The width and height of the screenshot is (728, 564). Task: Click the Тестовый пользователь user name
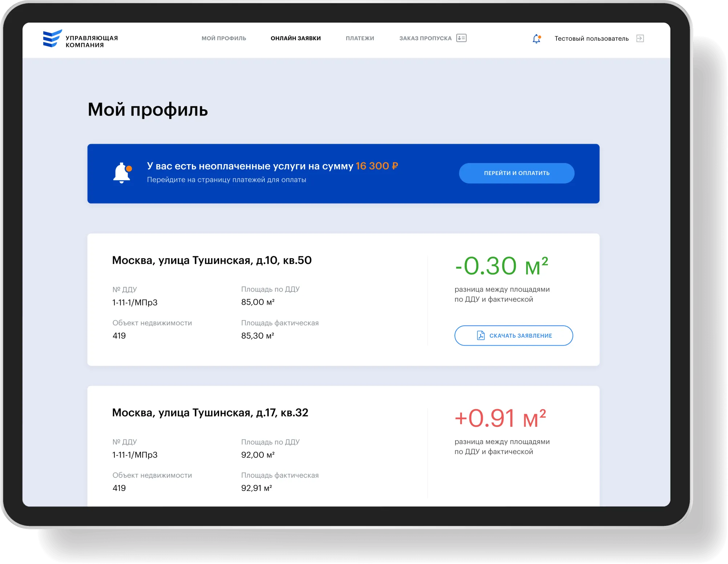click(591, 38)
